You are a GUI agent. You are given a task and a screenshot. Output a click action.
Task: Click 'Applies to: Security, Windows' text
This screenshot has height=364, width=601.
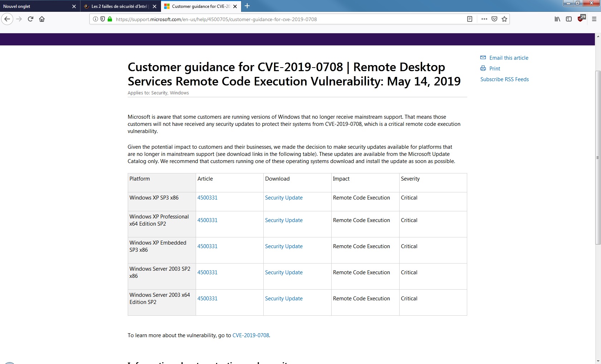pyautogui.click(x=158, y=93)
